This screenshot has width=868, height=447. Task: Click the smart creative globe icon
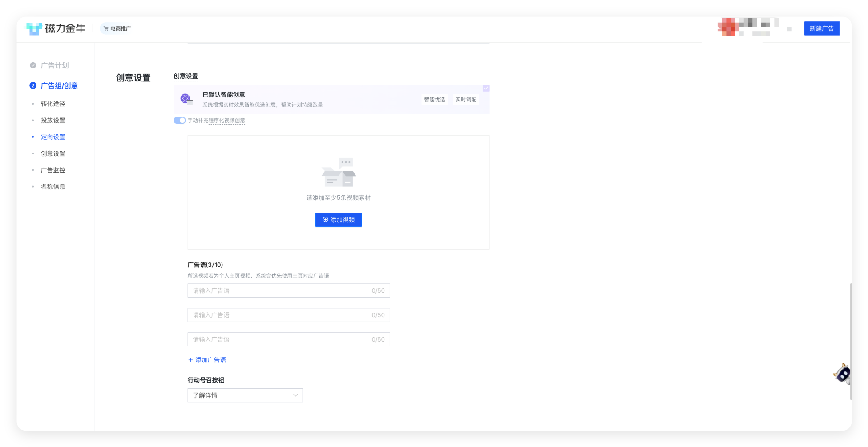coord(186,99)
